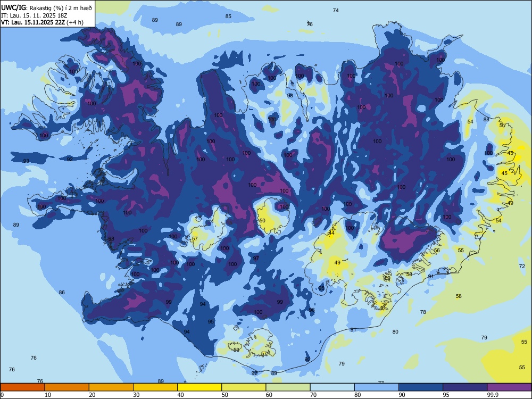Click the '93' humidity value on the map
The image size is (532, 399).
click(26, 161)
